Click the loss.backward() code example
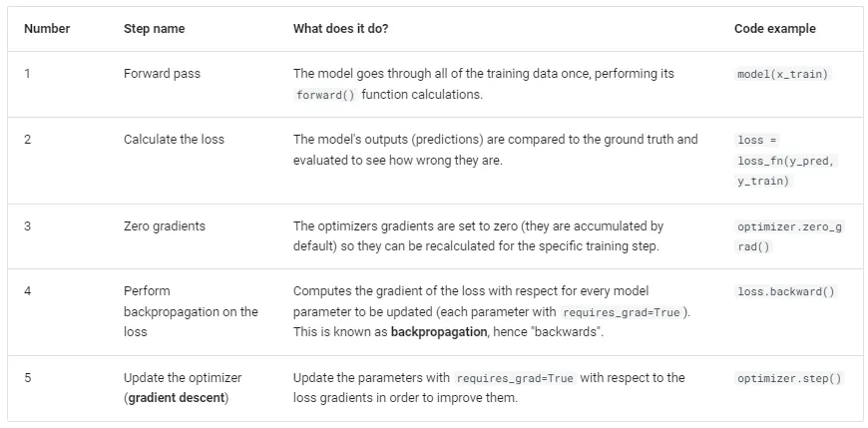The height and width of the screenshot is (428, 868). tap(786, 292)
